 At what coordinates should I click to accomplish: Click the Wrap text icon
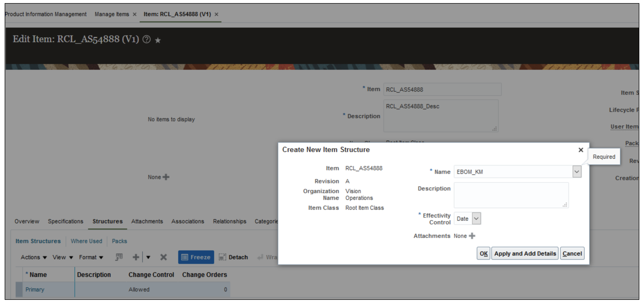pyautogui.click(x=261, y=257)
